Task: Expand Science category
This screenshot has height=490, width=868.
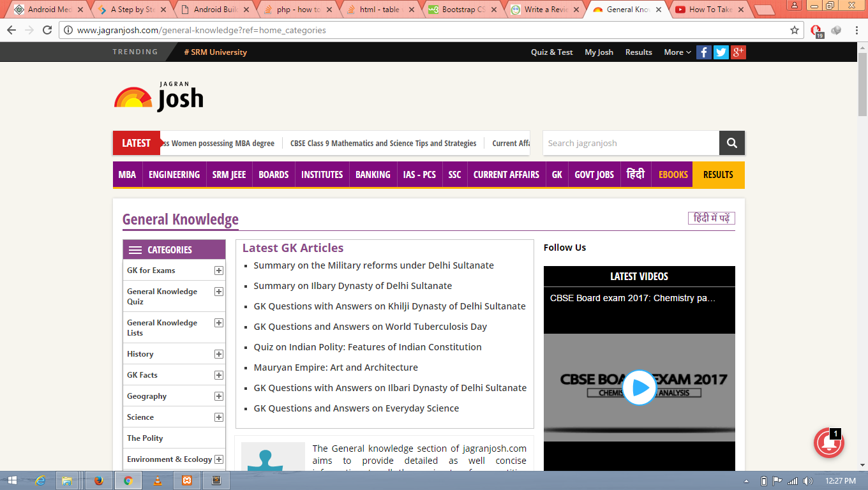Action: coord(219,417)
